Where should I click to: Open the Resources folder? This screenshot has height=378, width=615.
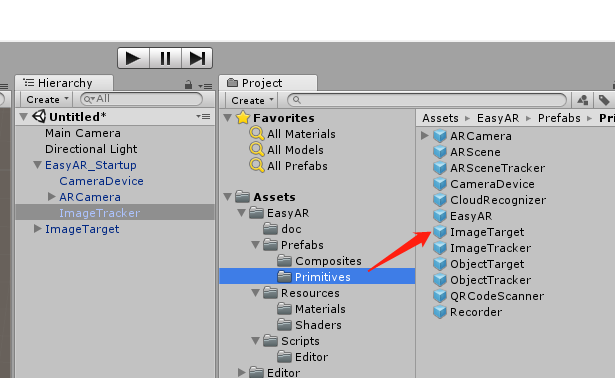point(310,293)
